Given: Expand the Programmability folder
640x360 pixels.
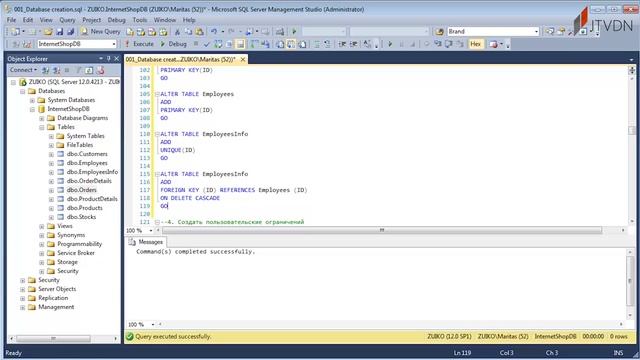Looking at the screenshot, I should click(42, 244).
